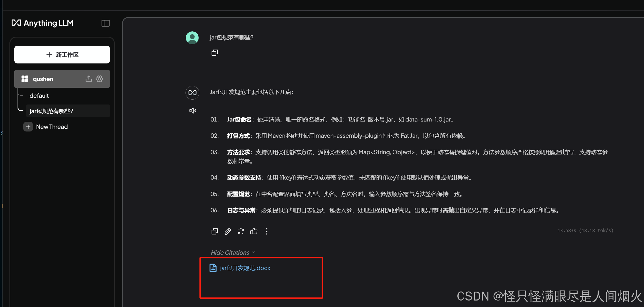Click the response timing metrics text
This screenshot has width=644, height=307.
pyautogui.click(x=585, y=230)
